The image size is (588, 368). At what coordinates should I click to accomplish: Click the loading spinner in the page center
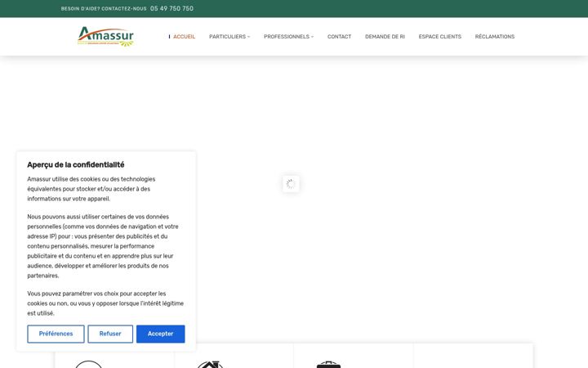291,184
